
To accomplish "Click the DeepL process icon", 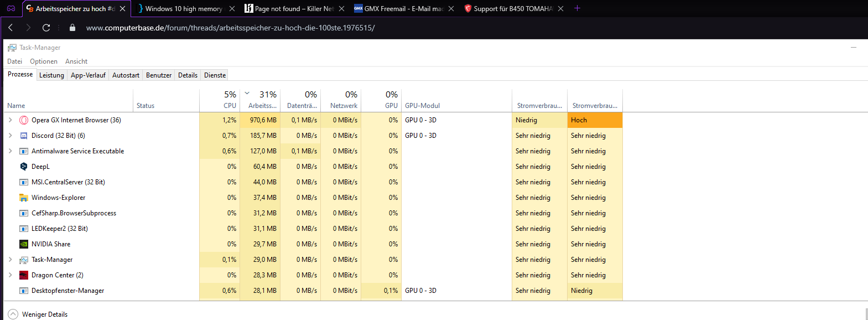I will pyautogui.click(x=24, y=167).
